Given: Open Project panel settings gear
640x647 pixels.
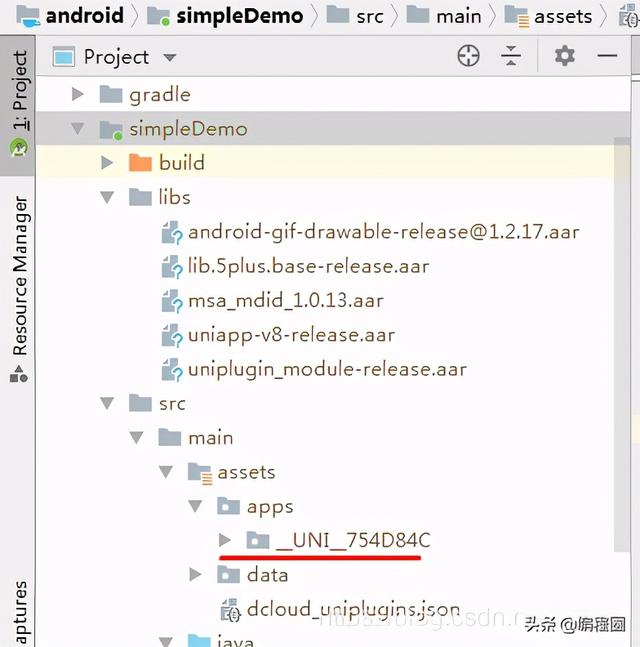Looking at the screenshot, I should (x=564, y=56).
